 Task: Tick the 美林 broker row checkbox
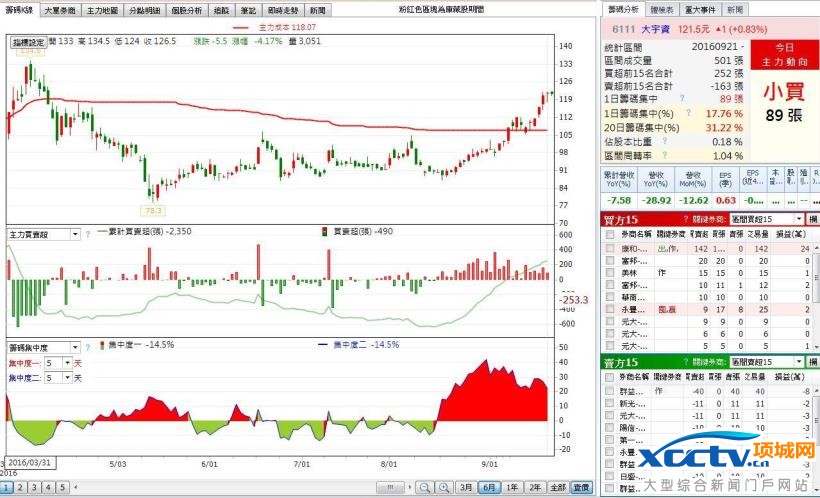pyautogui.click(x=610, y=272)
